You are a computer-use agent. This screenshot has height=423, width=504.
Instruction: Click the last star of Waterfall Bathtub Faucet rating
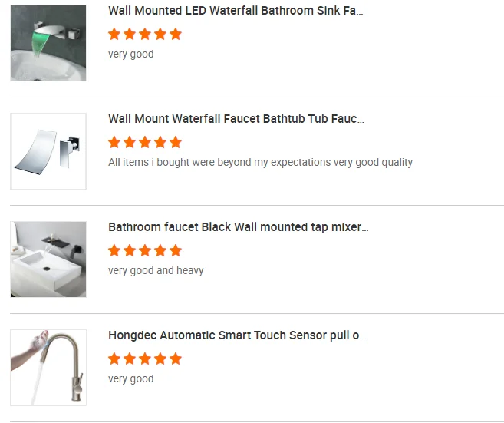pos(176,142)
